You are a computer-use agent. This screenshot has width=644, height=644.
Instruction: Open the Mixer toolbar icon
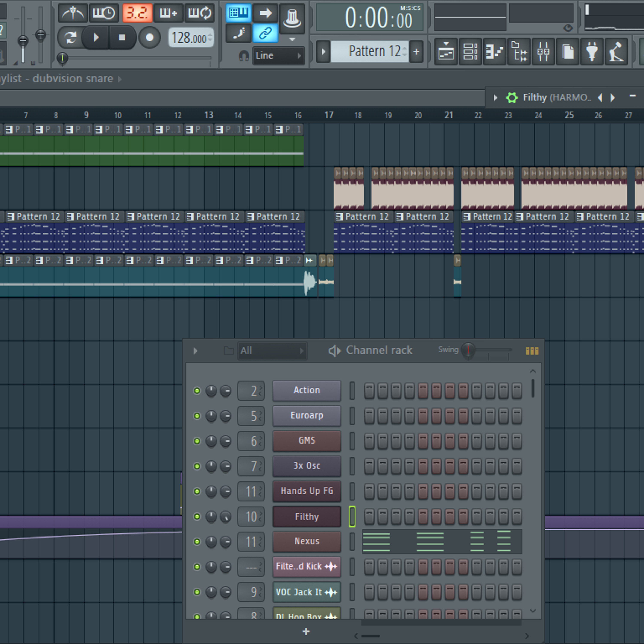pos(543,52)
